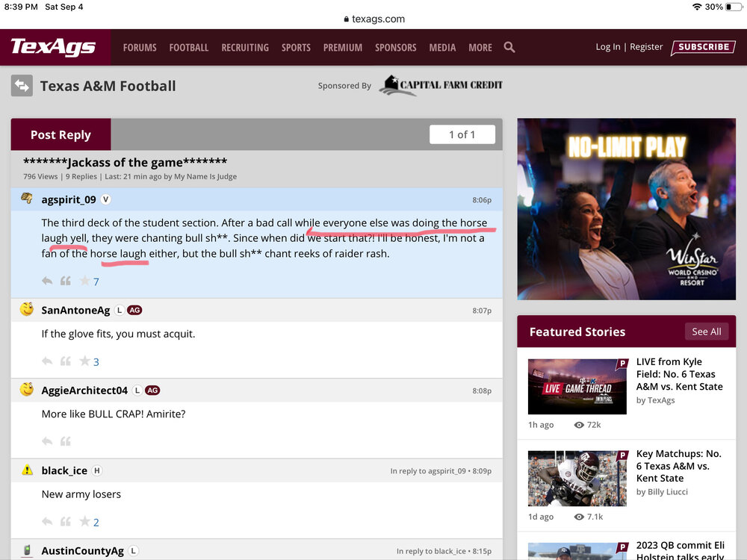Image resolution: width=747 pixels, height=560 pixels.
Task: Expand the MORE navigation dropdown
Action: 480,47
